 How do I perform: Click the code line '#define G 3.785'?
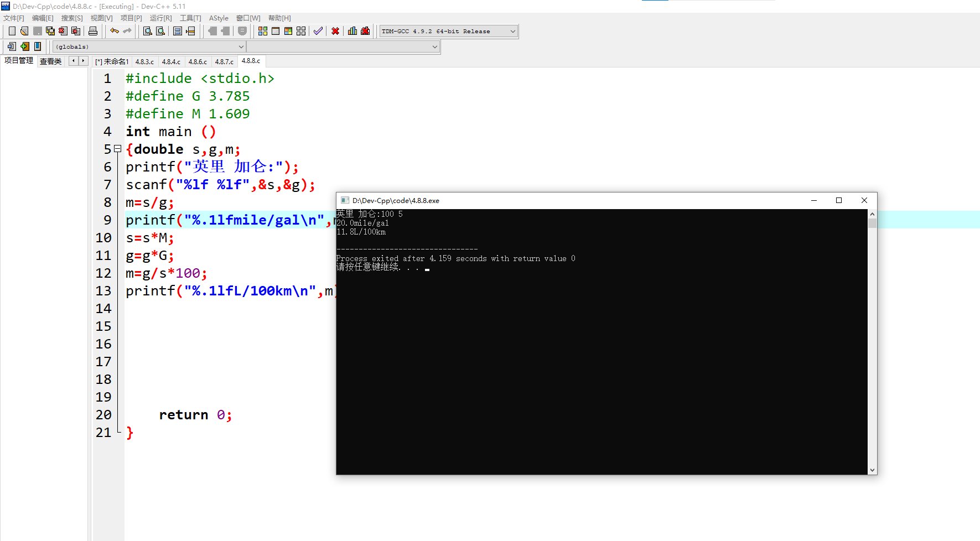pos(188,96)
